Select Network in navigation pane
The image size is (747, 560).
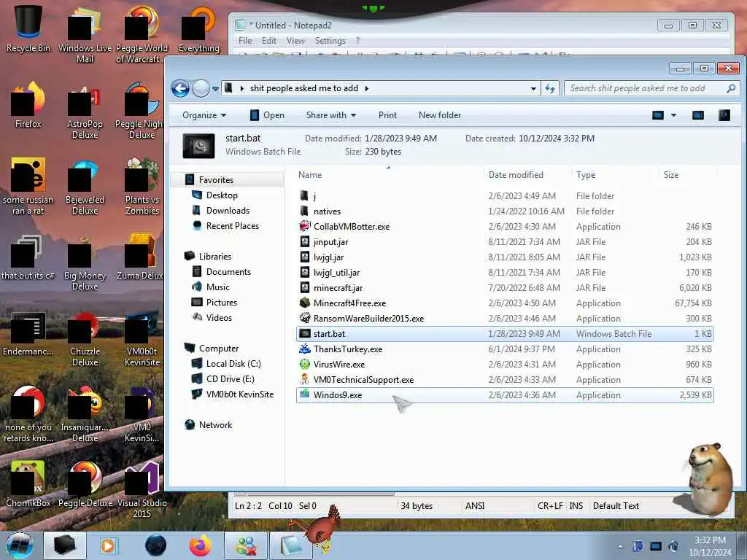pos(215,425)
